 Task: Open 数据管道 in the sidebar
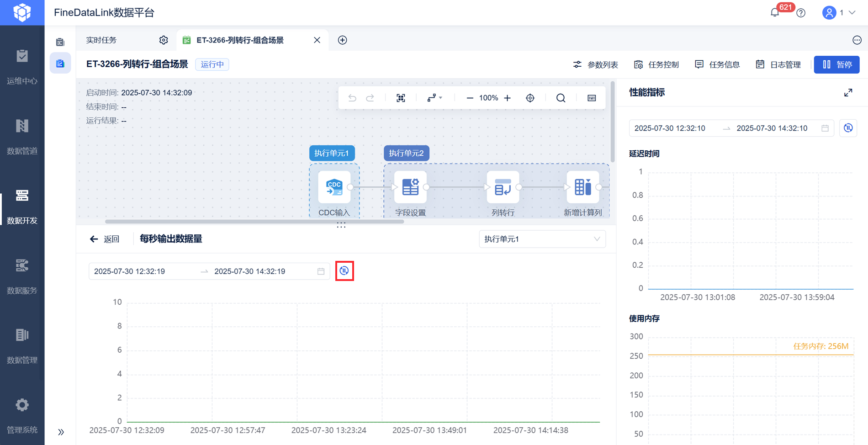[x=22, y=137]
